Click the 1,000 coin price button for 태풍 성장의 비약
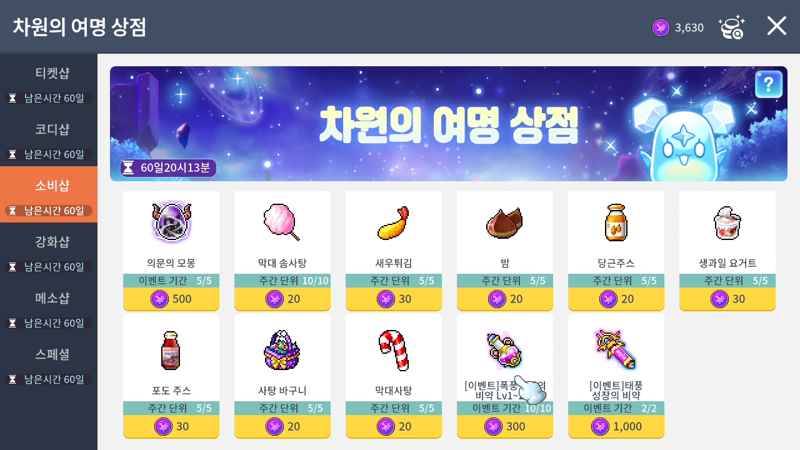 pyautogui.click(x=616, y=427)
